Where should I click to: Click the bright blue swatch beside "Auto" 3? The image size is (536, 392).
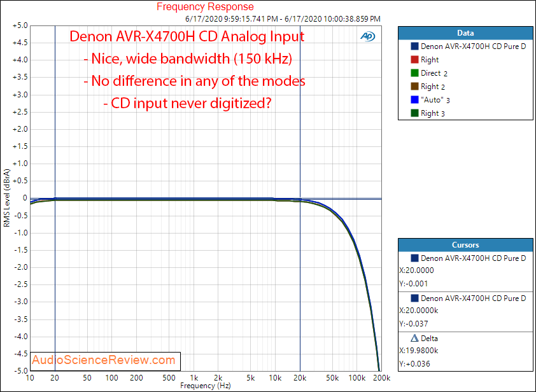coord(414,99)
